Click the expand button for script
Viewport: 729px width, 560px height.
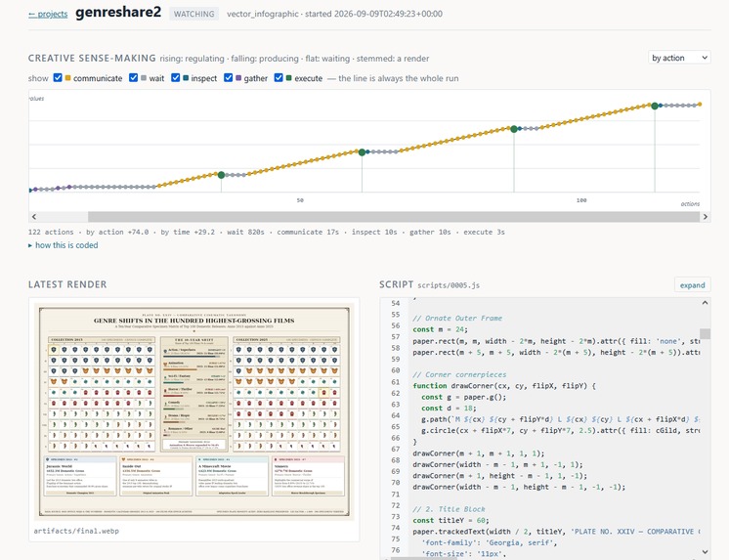click(x=692, y=285)
